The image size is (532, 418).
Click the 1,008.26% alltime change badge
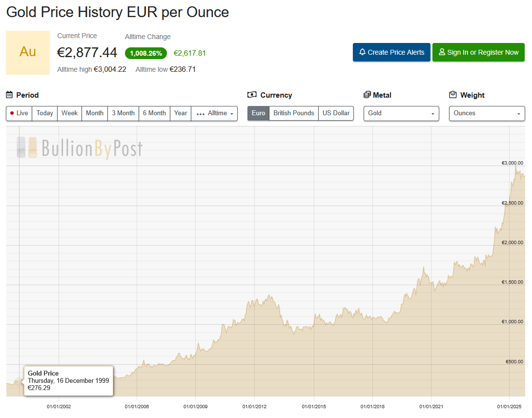[x=146, y=53]
